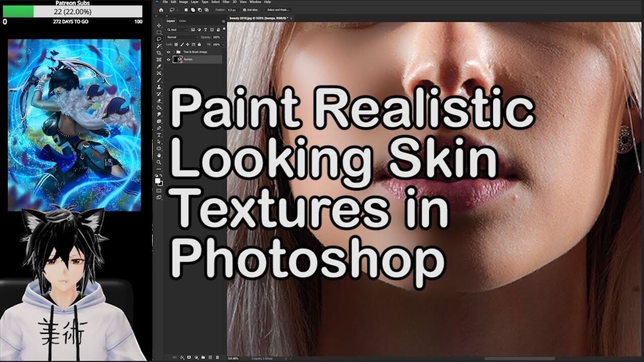644x362 pixels.
Task: Hide the bumps layer
Action: (x=169, y=59)
